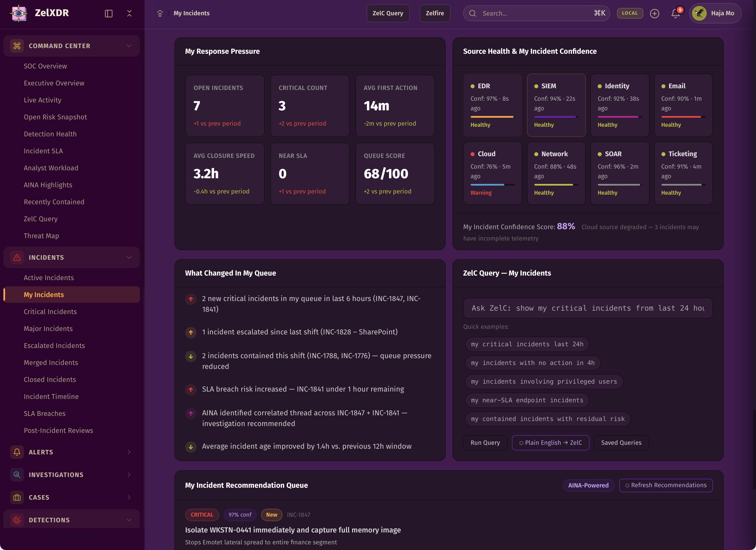Open Critical Incidents in the sidebar
This screenshot has width=756, height=550.
(50, 311)
